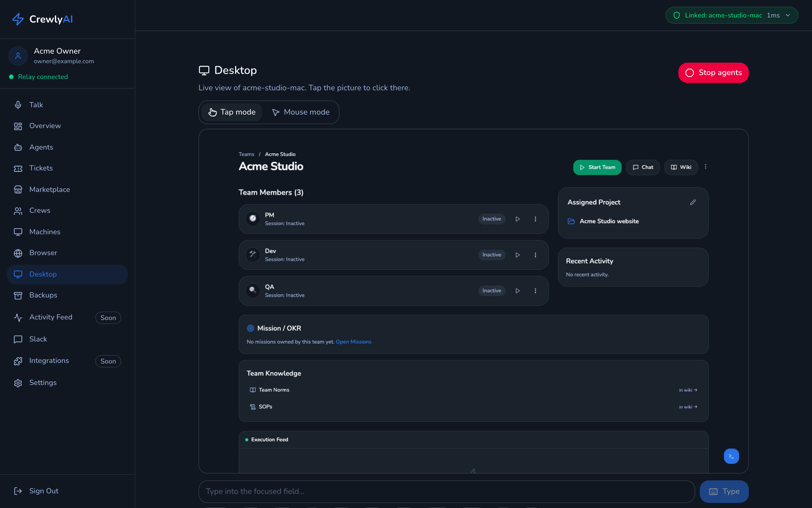Open Browser in the sidebar
The height and width of the screenshot is (508, 812).
coord(67,253)
